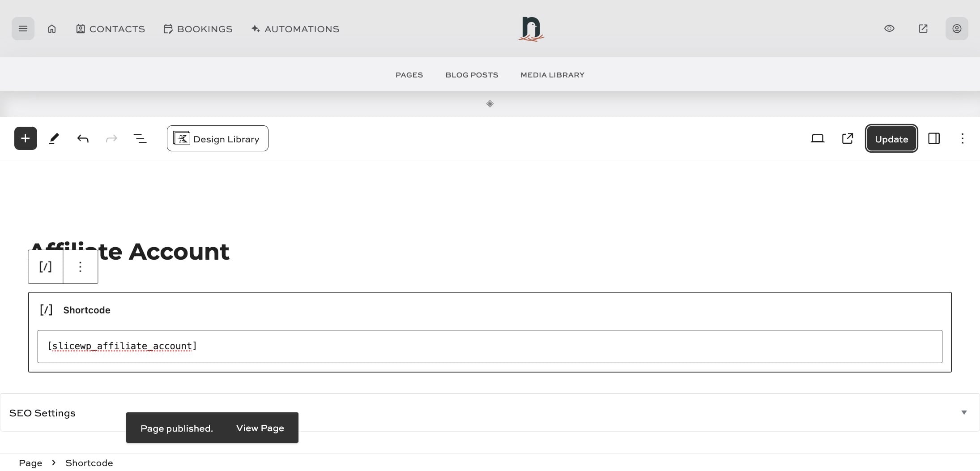Click the redo arrow
Viewport: 980px width, 471px height.
point(111,138)
